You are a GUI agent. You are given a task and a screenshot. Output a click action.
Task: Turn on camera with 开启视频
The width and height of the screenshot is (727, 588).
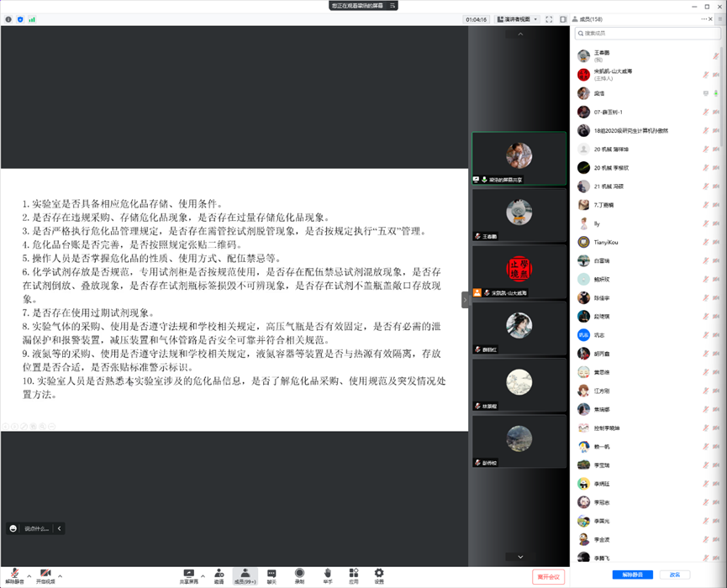coord(45,575)
